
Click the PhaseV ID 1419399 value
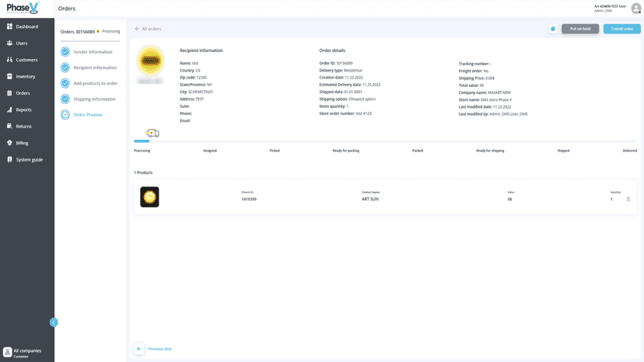[249, 199]
